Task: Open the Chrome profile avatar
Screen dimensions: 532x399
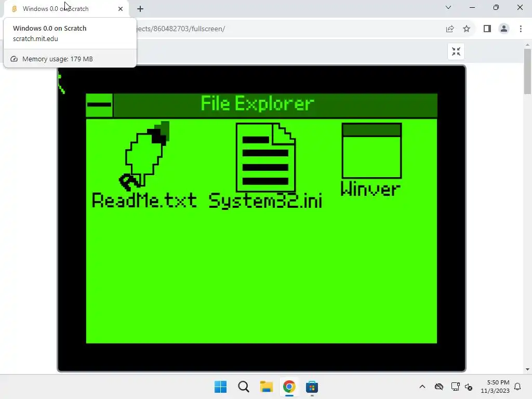Action: [504, 29]
